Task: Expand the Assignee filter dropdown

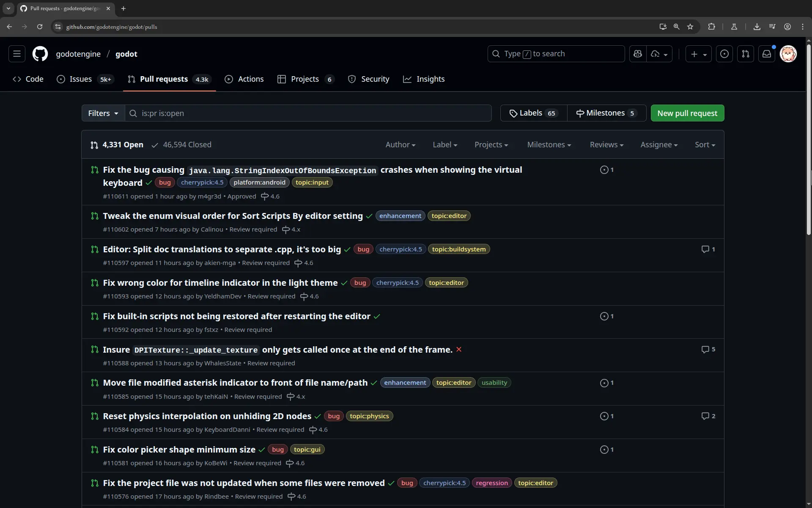Action: point(659,145)
